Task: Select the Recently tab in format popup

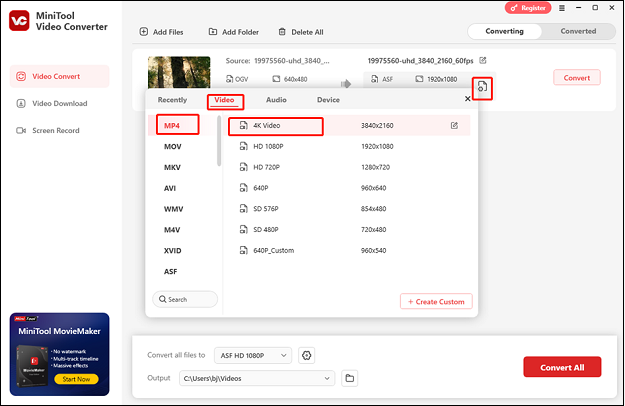Action: [x=172, y=100]
